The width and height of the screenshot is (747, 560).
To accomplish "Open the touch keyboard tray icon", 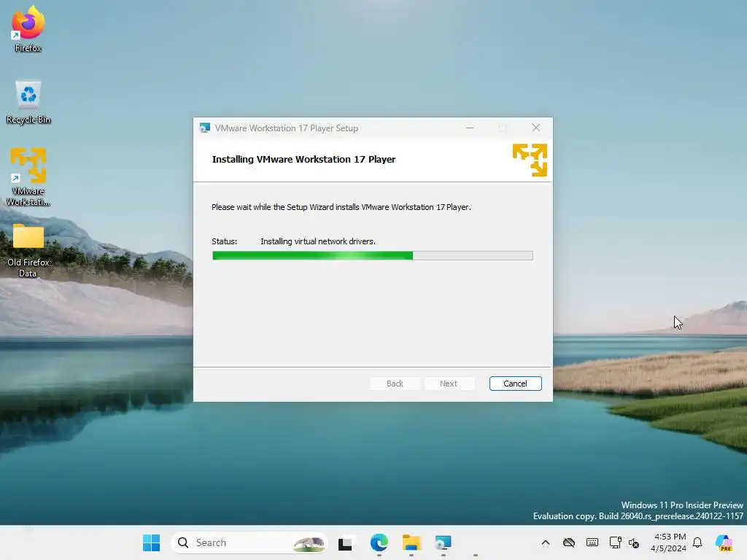I will [592, 542].
